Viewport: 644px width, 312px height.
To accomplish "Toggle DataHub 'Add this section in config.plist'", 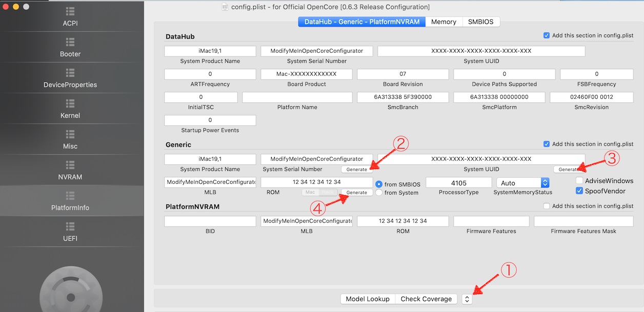I will click(x=546, y=35).
